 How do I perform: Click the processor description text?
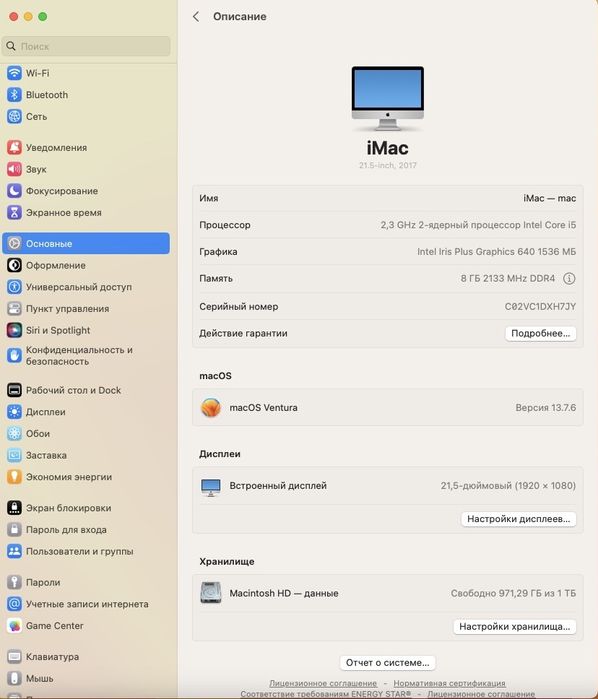tap(478, 225)
